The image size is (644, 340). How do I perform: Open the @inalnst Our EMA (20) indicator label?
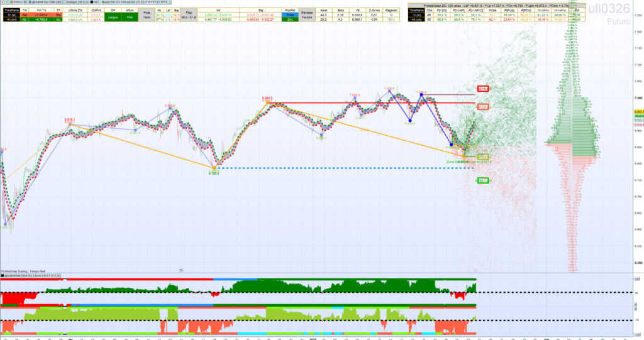(47, 2)
